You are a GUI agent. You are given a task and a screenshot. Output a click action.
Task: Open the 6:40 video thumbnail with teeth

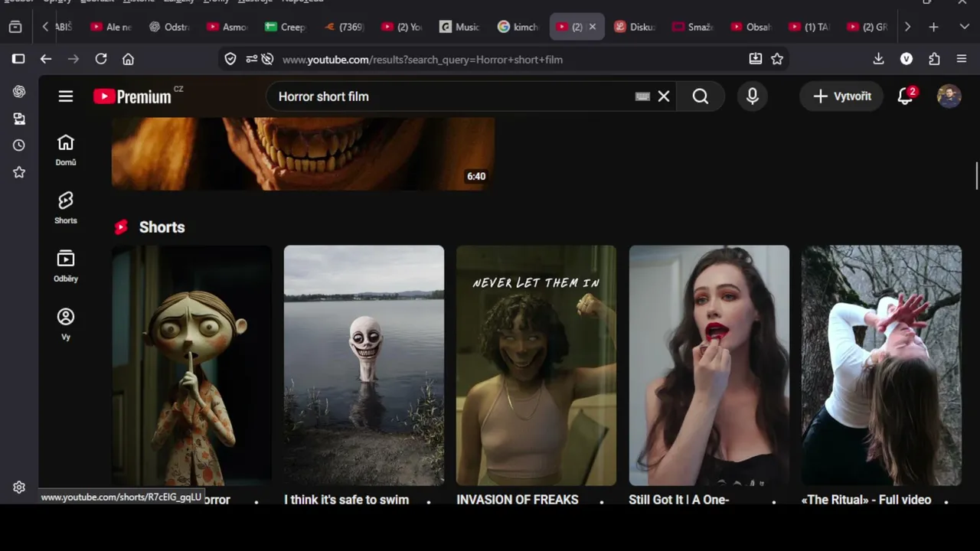click(303, 154)
